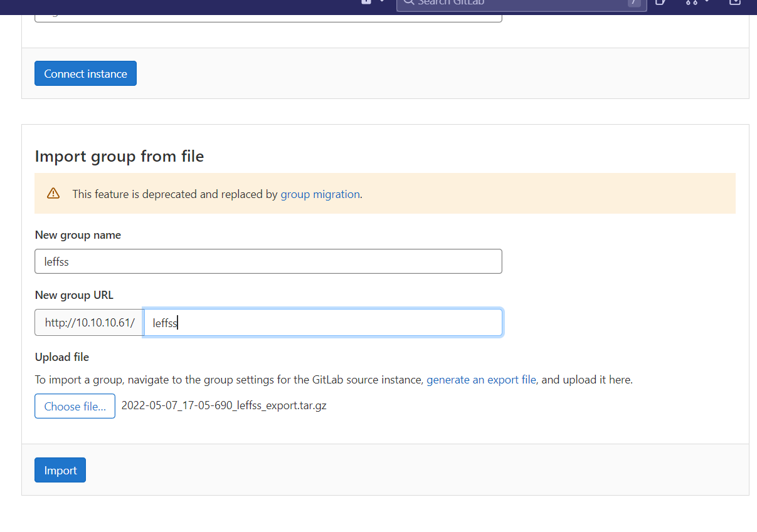This screenshot has height=532, width=757.
Task: Click the New group URL label
Action: click(x=74, y=295)
